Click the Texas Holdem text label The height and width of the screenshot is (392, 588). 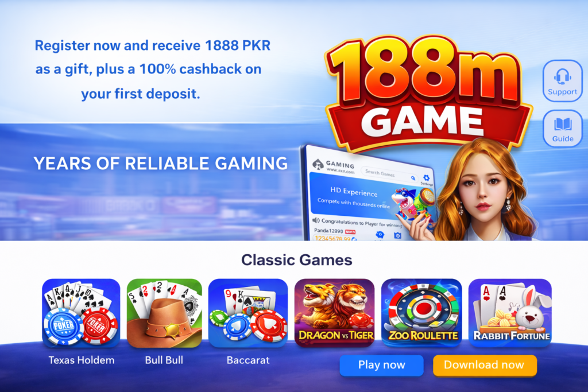(82, 360)
